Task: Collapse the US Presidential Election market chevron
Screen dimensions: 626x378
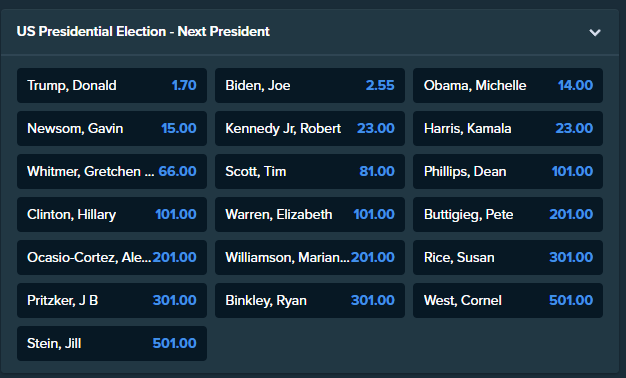Action: point(595,32)
